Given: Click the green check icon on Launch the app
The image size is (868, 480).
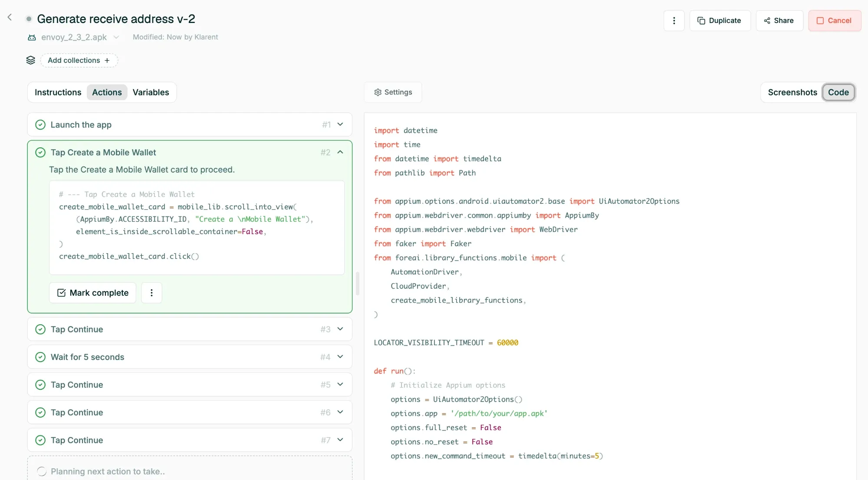Looking at the screenshot, I should [x=40, y=125].
